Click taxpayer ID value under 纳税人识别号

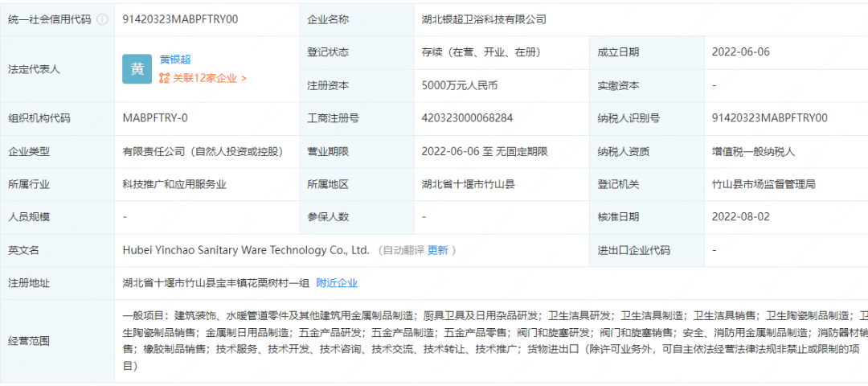(x=769, y=118)
